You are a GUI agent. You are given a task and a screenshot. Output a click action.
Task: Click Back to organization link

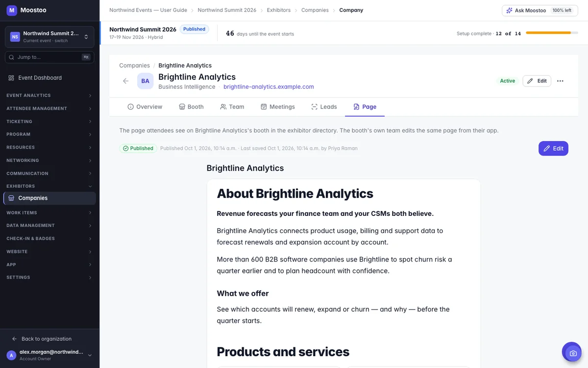pyautogui.click(x=47, y=339)
